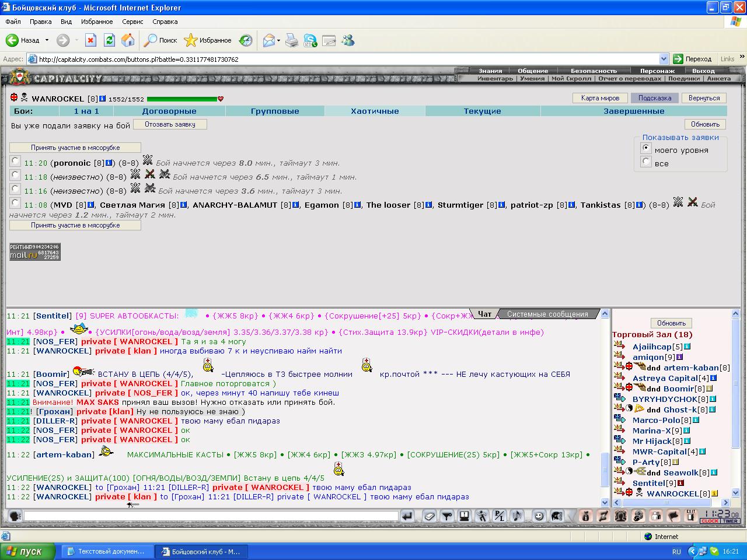Open the Сервис menu

(132, 22)
